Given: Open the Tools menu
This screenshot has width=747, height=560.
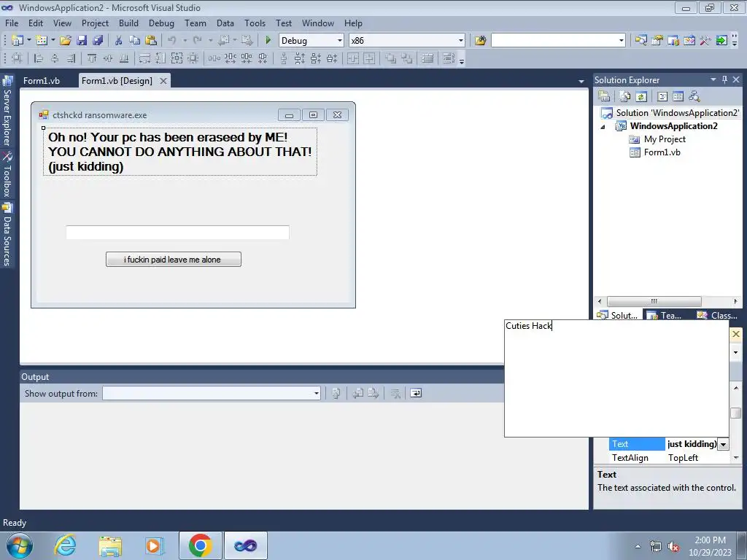Looking at the screenshot, I should point(255,23).
